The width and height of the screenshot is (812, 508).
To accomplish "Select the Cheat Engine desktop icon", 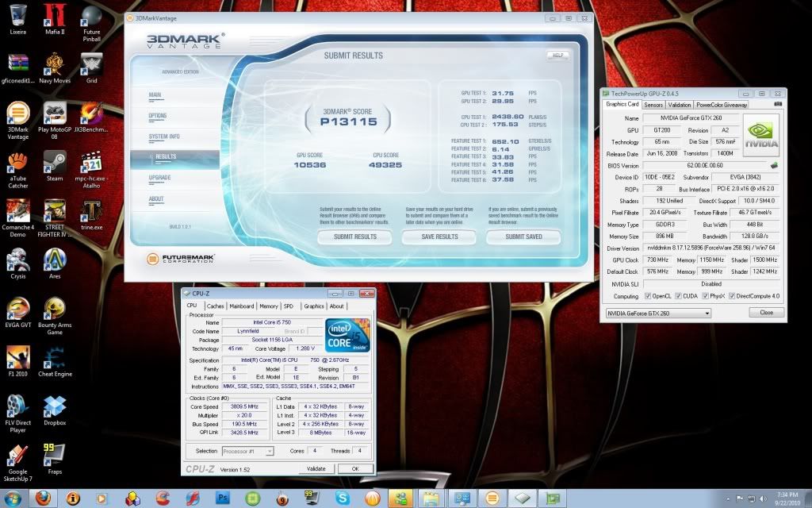I will pos(55,361).
